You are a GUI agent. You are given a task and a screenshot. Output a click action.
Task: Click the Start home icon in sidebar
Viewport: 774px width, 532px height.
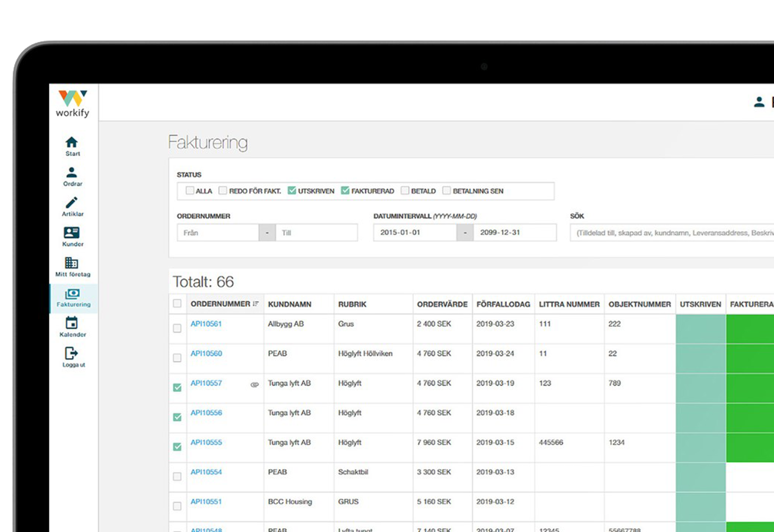72,142
